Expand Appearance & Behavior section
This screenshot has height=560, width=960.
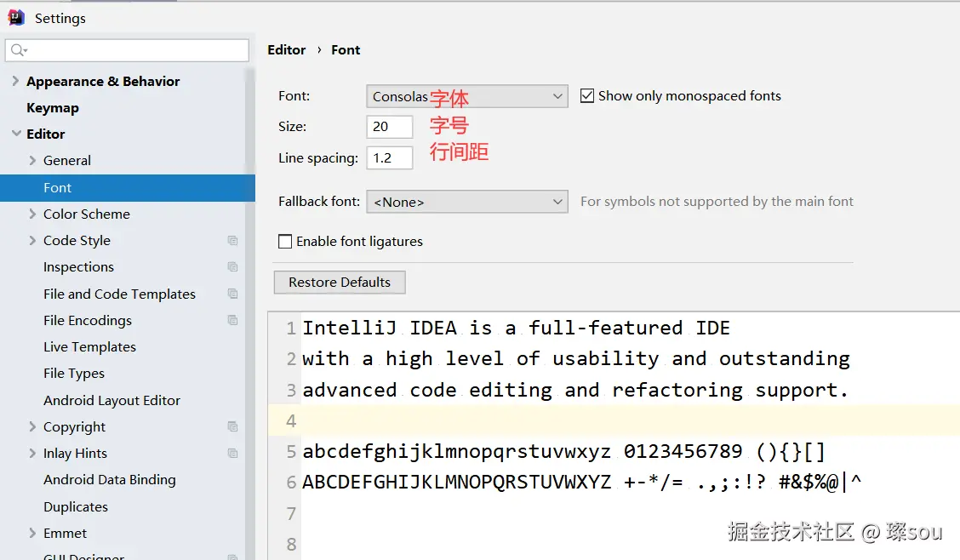pyautogui.click(x=16, y=81)
